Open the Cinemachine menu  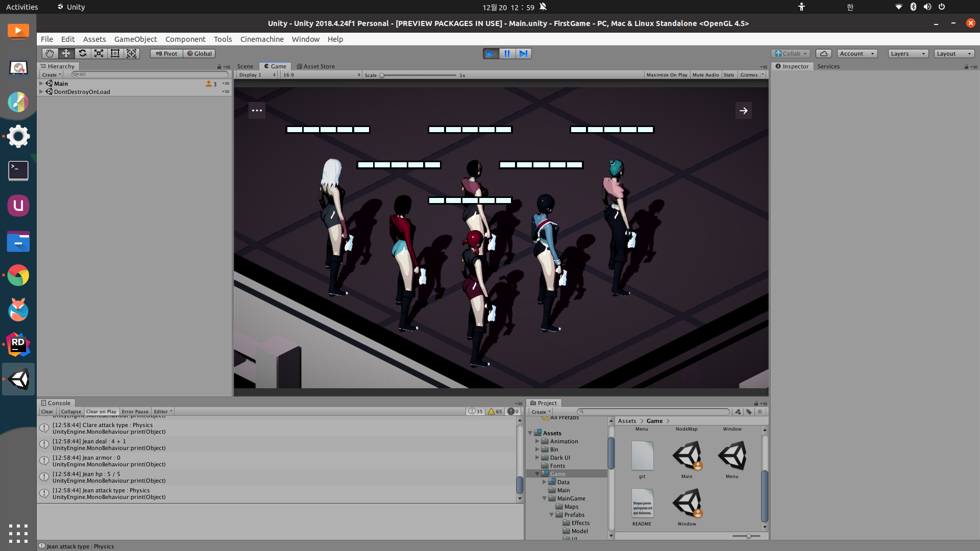click(x=262, y=39)
